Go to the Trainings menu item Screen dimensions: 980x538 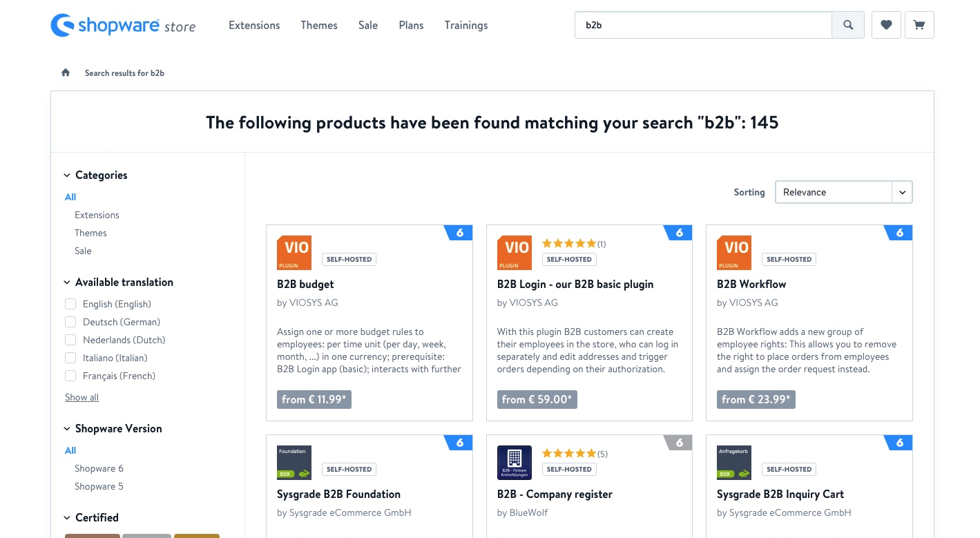(466, 26)
